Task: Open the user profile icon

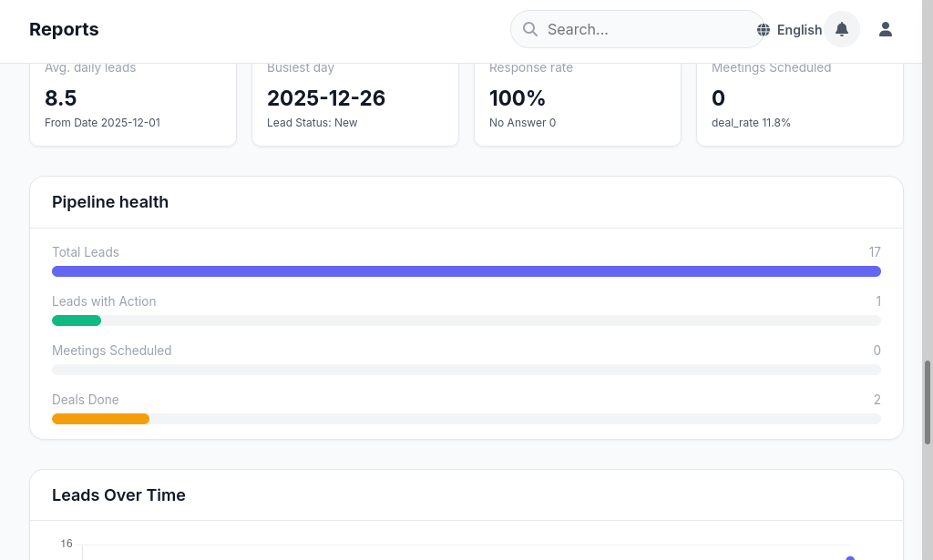Action: (x=886, y=29)
